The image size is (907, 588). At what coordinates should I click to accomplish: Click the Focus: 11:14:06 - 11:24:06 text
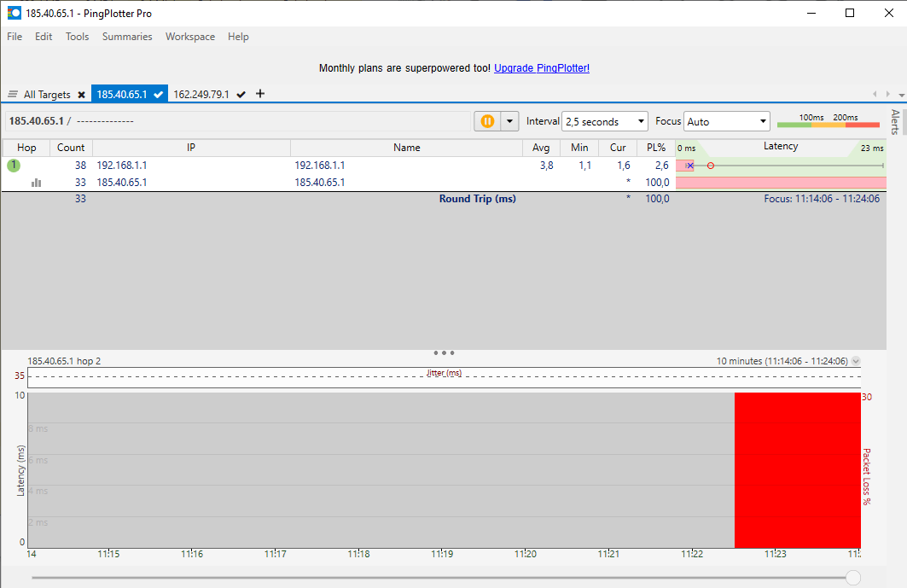point(822,199)
